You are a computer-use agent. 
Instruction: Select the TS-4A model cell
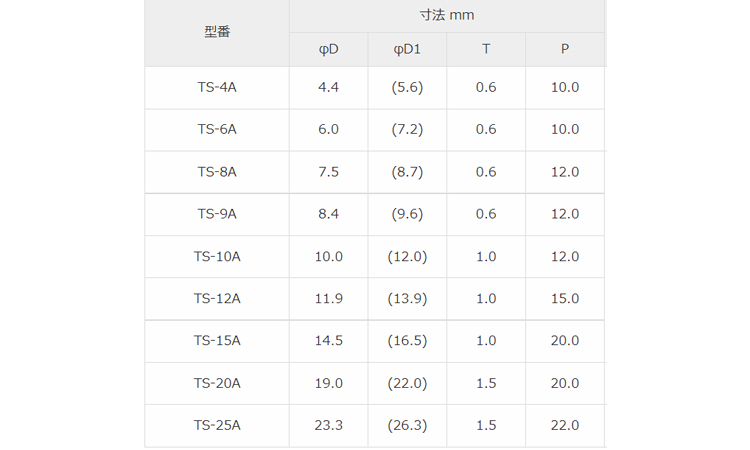(x=217, y=87)
